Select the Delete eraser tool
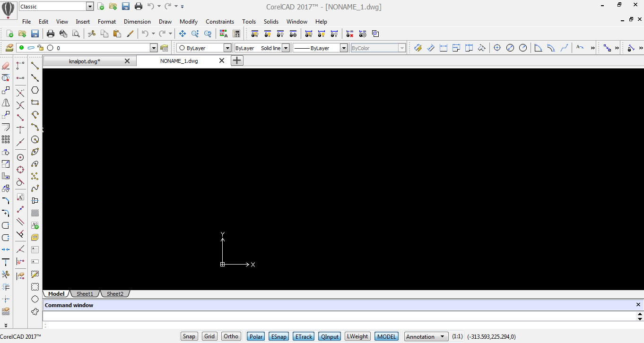The width and height of the screenshot is (644, 343). pos(6,66)
